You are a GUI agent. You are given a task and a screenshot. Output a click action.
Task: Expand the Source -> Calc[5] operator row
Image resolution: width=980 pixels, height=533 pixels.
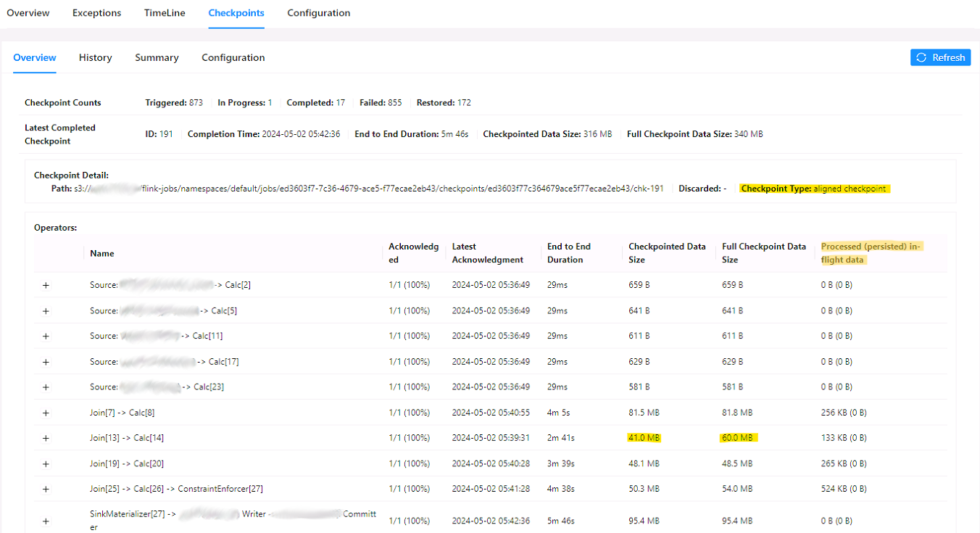(x=46, y=310)
